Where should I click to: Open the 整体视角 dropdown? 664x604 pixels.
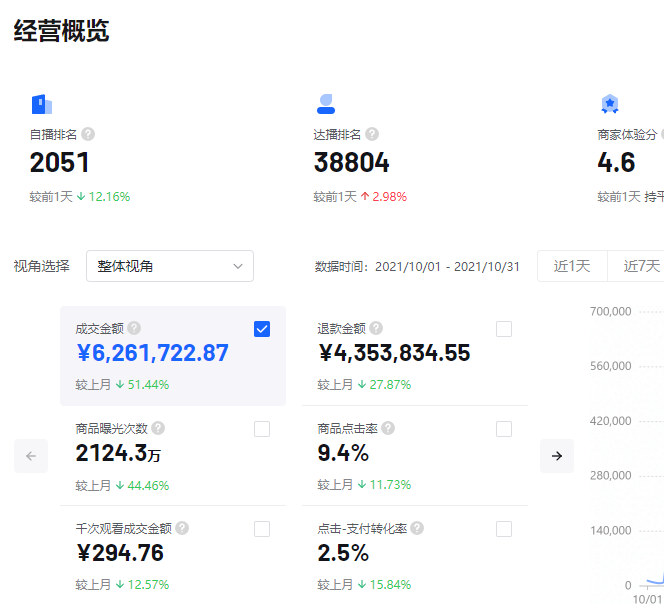170,266
